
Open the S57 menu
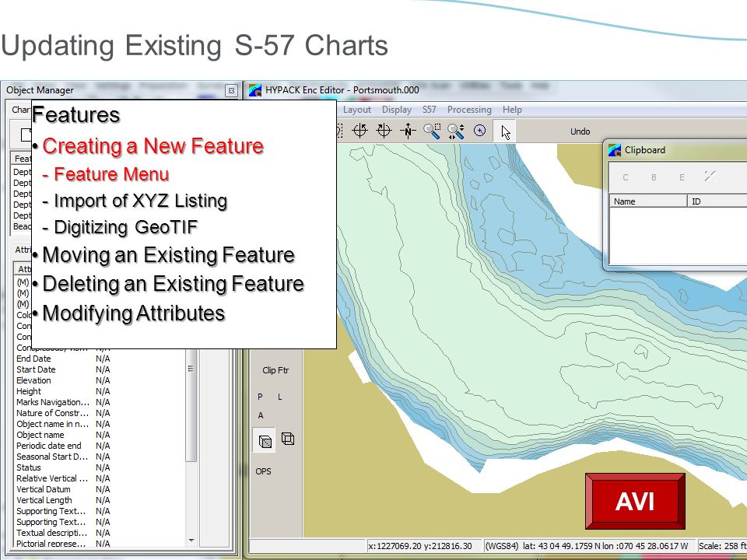point(430,110)
